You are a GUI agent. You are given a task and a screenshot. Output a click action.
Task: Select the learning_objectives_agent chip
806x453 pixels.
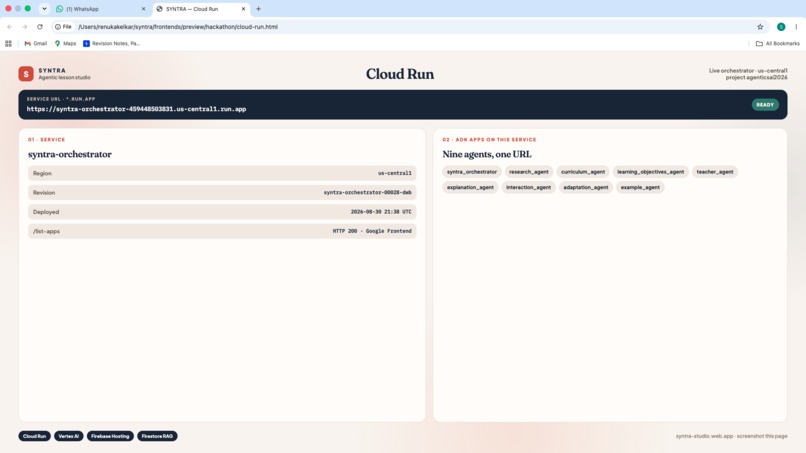[651, 172]
